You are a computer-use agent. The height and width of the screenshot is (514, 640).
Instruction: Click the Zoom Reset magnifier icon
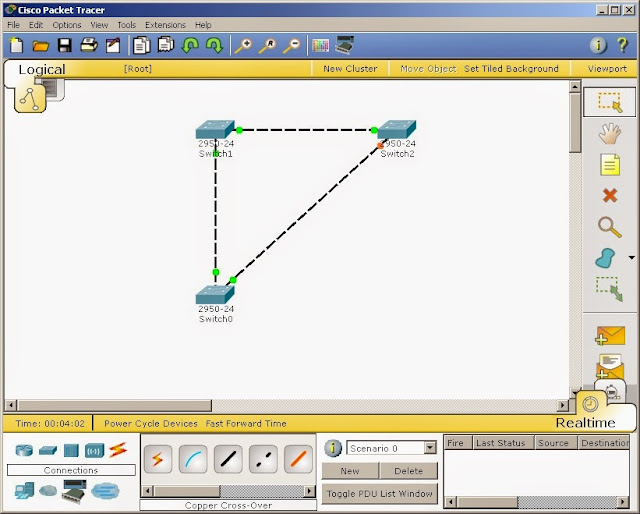(268, 45)
